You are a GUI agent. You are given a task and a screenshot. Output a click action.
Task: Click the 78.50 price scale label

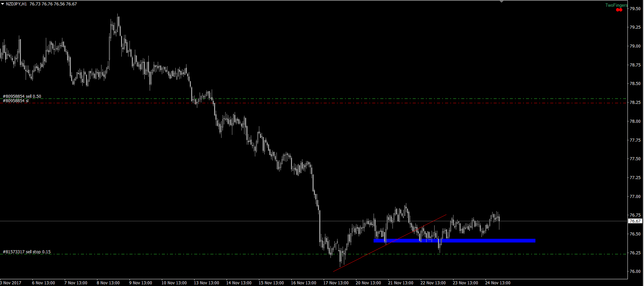635,84
